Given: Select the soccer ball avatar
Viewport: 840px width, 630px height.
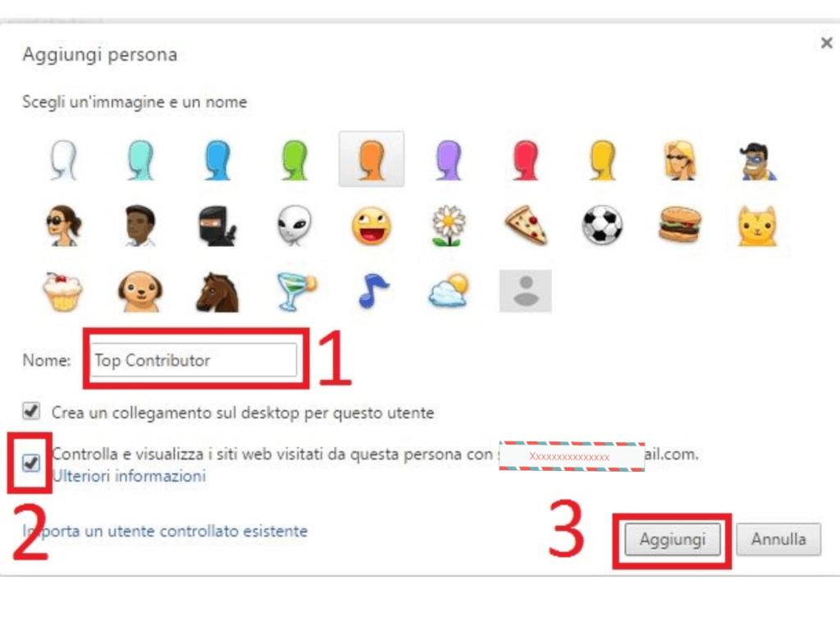Looking at the screenshot, I should coord(602,226).
